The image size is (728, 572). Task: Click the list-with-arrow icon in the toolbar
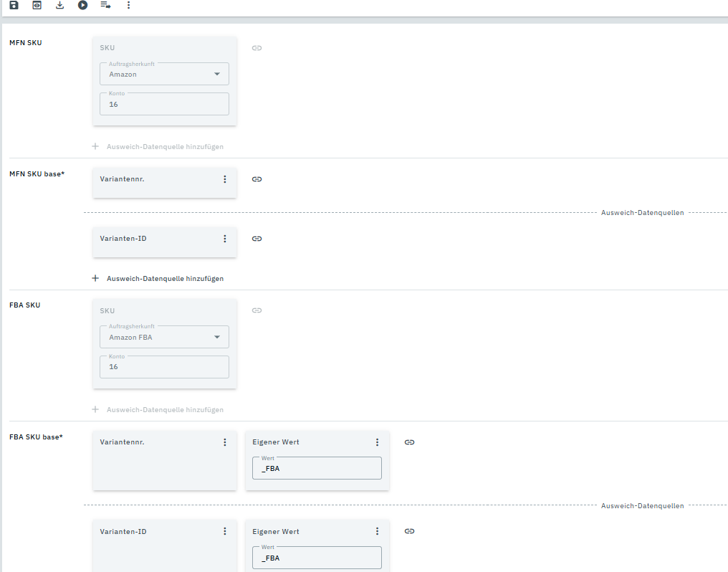tap(105, 5)
